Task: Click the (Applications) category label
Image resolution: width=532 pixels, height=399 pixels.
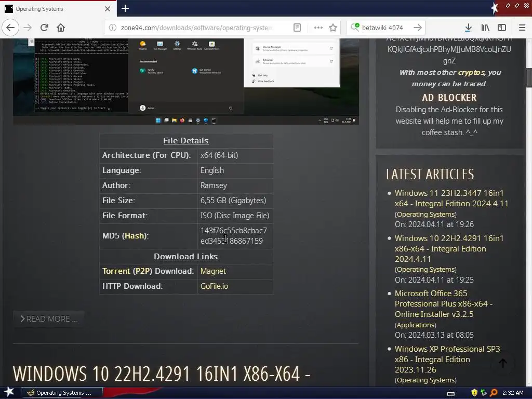Action: coord(415,325)
